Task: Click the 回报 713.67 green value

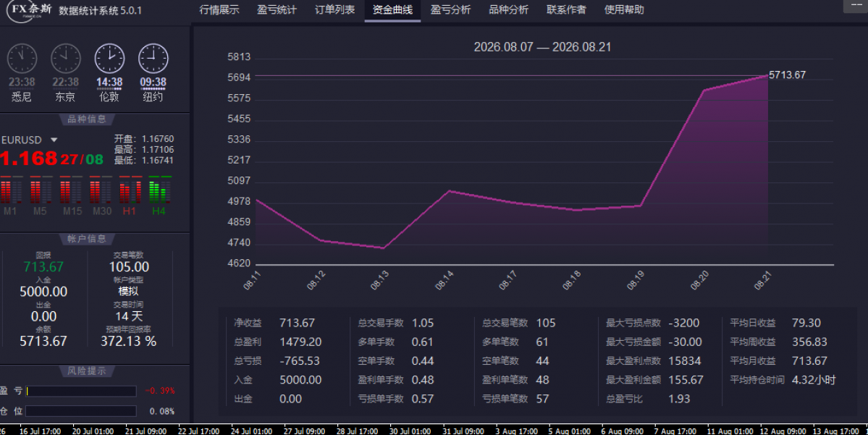Action: tap(43, 267)
